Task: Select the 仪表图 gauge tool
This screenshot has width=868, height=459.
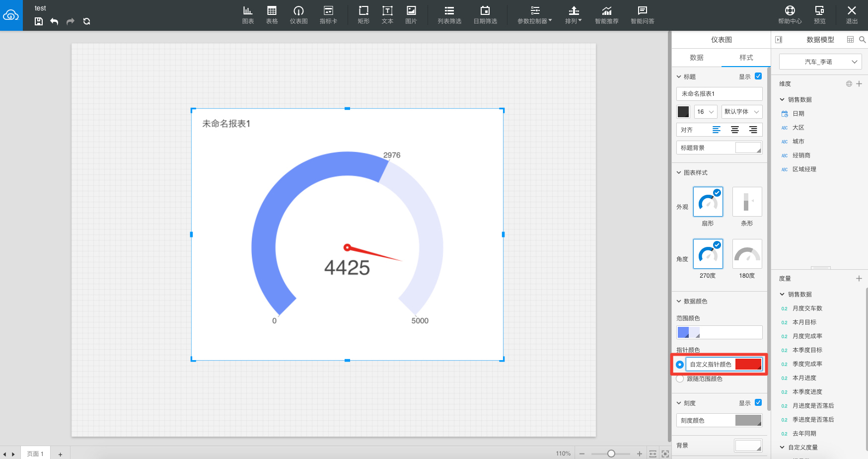Action: pos(298,15)
